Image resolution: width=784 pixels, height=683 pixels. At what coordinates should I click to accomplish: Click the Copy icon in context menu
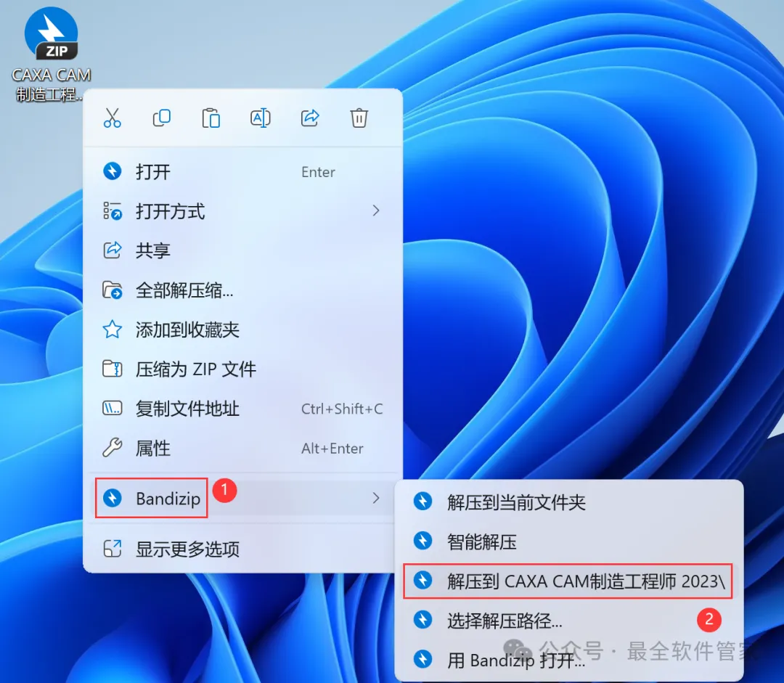point(161,118)
